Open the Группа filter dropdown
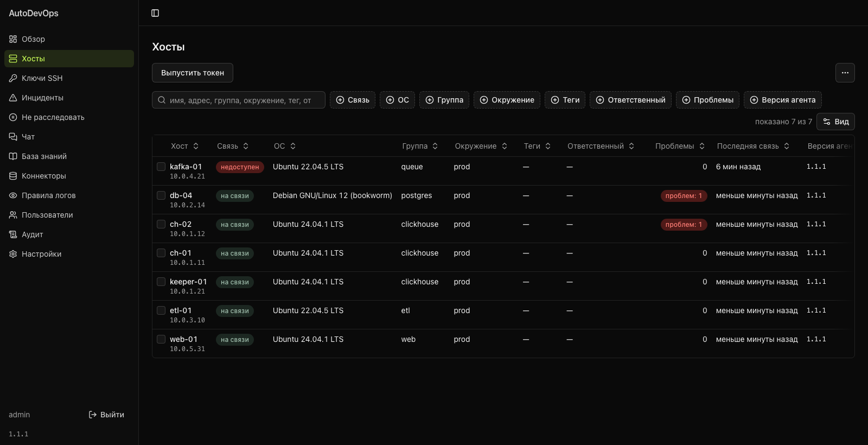This screenshot has width=868, height=445. click(444, 100)
